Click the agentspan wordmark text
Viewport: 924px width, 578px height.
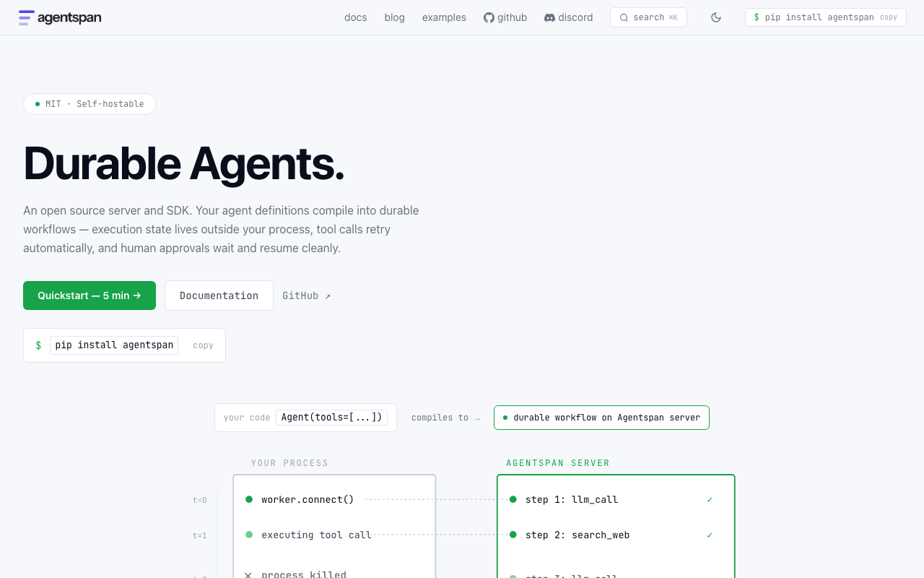pos(69,17)
